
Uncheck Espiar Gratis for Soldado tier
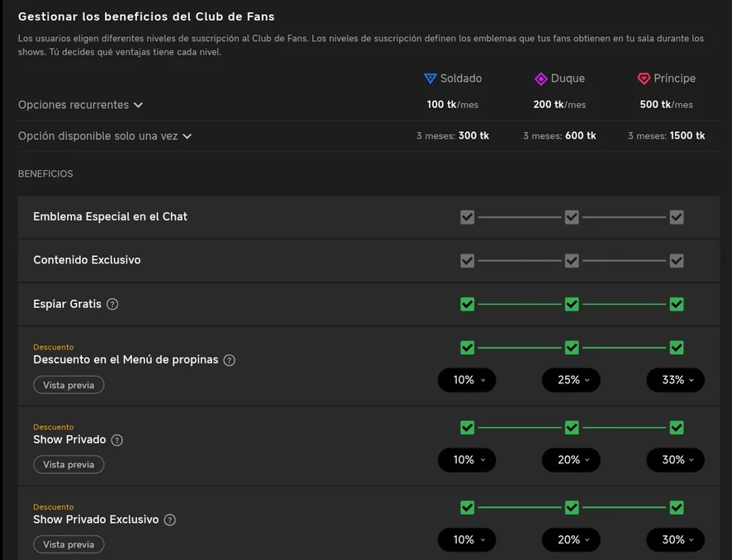point(467,304)
